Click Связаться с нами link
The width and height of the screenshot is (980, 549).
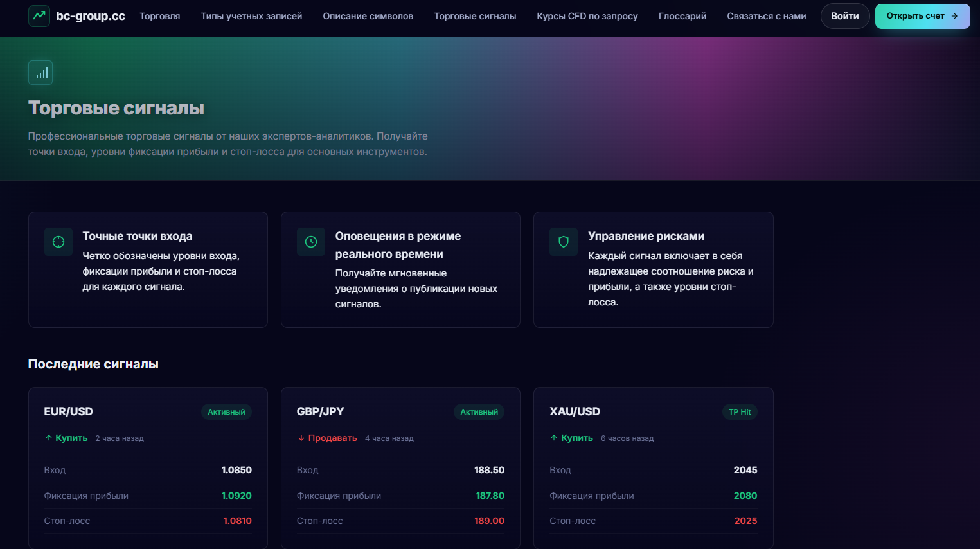click(x=767, y=16)
